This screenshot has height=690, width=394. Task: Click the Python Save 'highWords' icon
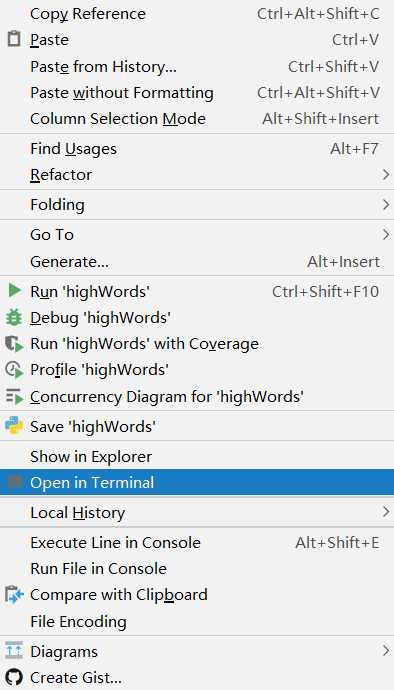(14, 426)
